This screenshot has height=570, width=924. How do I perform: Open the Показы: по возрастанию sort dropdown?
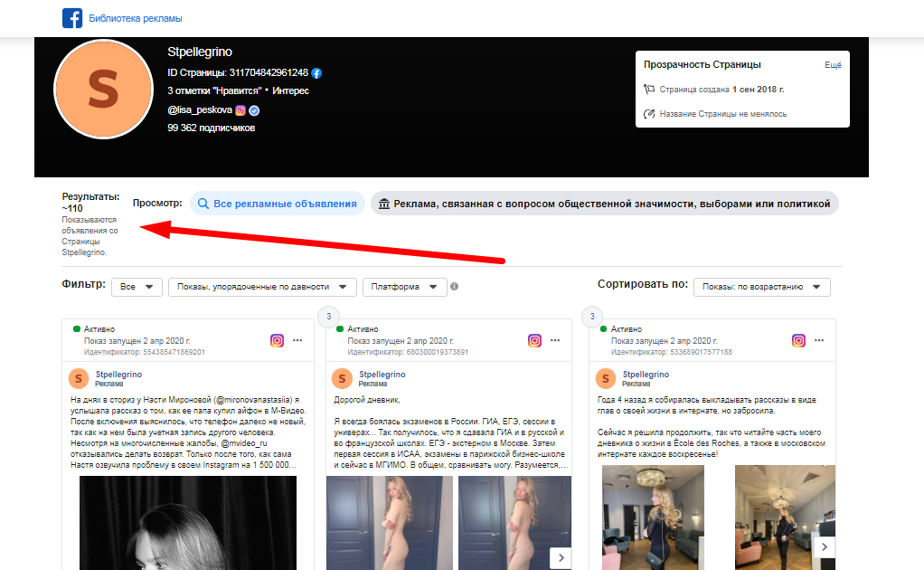pyautogui.click(x=761, y=287)
